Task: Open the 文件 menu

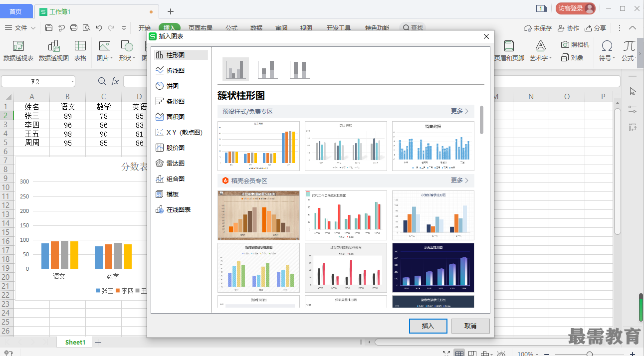Action: coord(20,28)
